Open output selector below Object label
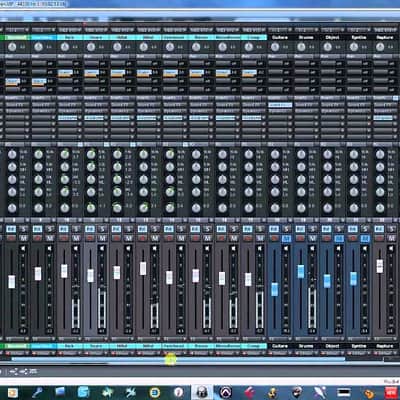Screen dimensions: 400x400 [x=333, y=353]
